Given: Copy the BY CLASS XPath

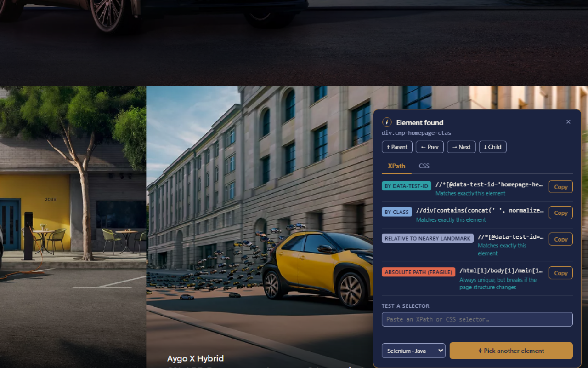Looking at the screenshot, I should 561,213.
